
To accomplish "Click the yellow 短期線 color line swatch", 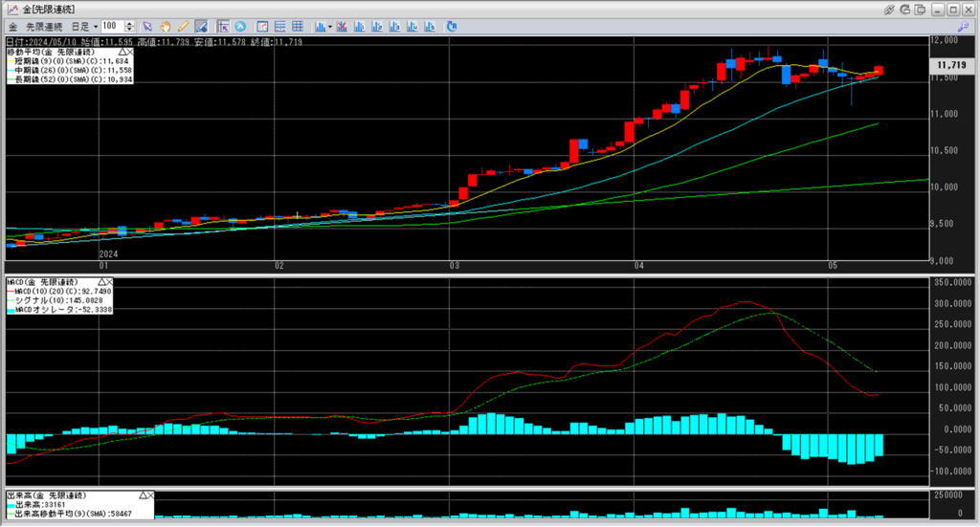I will [10, 61].
